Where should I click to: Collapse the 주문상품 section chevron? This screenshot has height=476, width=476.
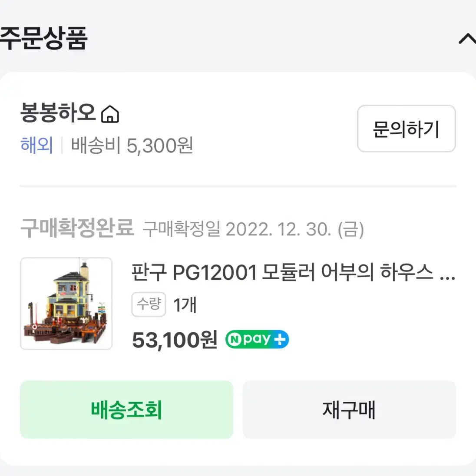(467, 40)
